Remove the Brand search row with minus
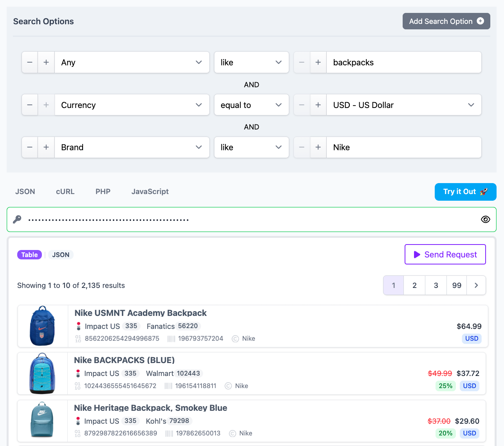This screenshot has height=446, width=504. [30, 147]
